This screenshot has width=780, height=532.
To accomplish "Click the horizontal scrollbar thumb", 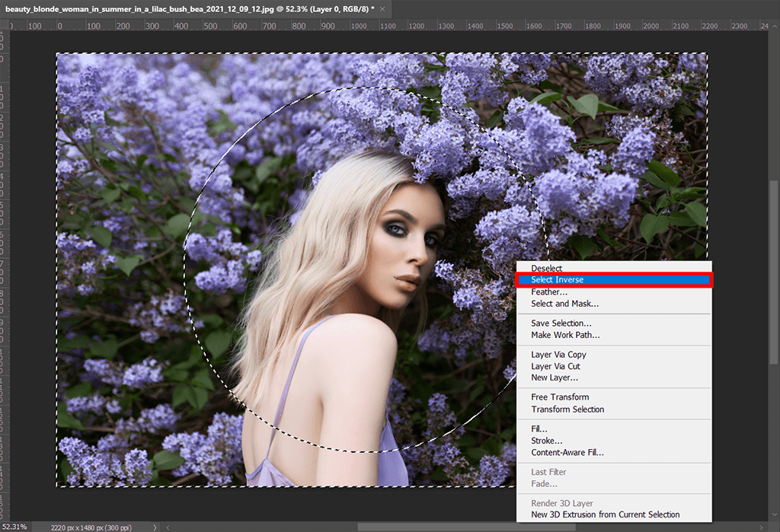I will [x=467, y=527].
